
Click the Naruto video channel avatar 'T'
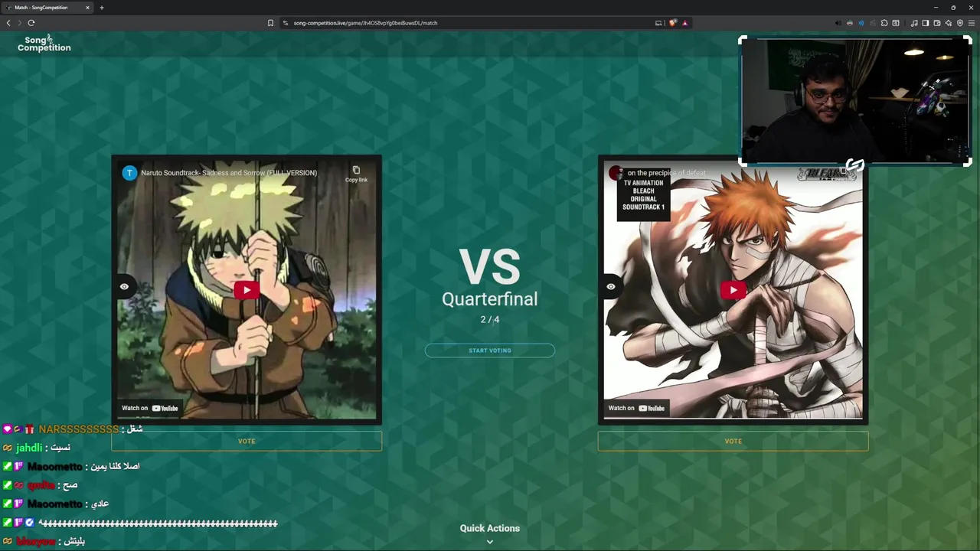(129, 173)
